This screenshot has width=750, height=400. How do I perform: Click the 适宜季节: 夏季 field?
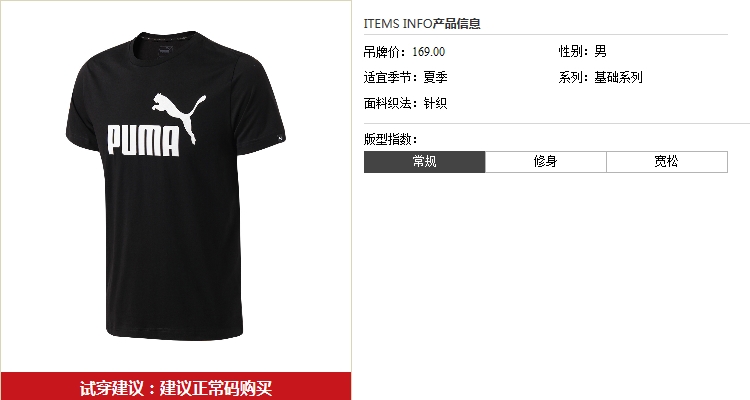pyautogui.click(x=405, y=77)
